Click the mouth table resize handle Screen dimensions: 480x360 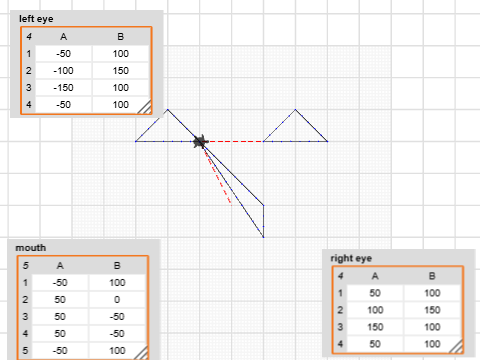point(141,353)
